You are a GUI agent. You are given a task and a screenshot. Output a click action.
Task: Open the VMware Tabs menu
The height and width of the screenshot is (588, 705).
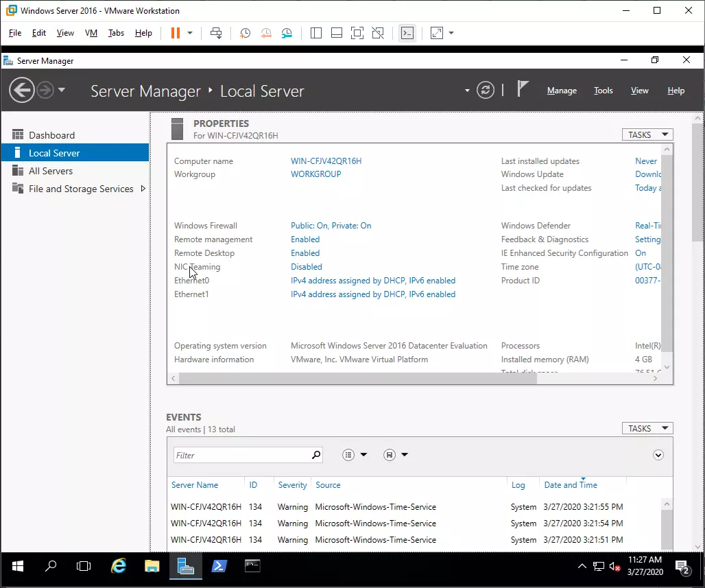click(116, 33)
